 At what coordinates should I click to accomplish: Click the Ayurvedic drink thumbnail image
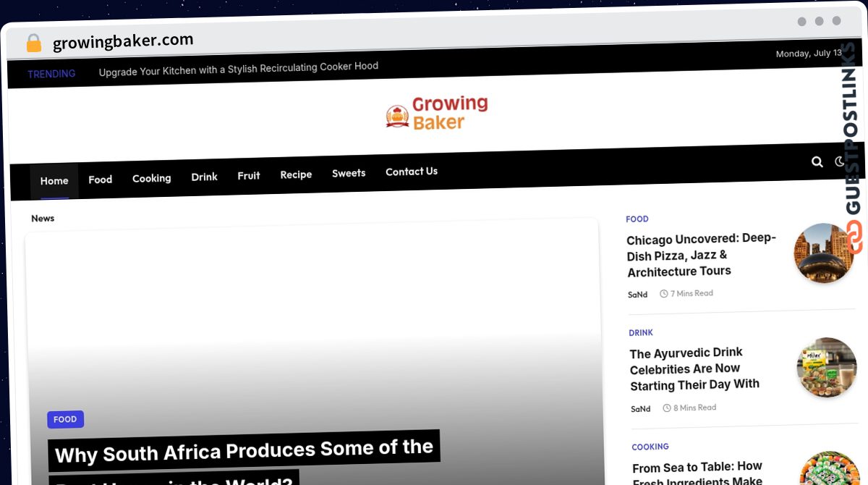[x=827, y=367]
